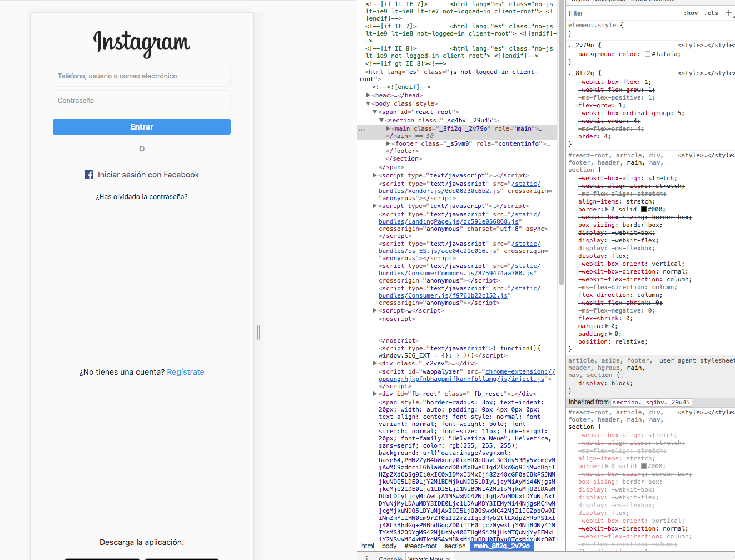The image size is (735, 560).
Task: Open the Vendor.js bundle script link
Action: click(x=439, y=191)
